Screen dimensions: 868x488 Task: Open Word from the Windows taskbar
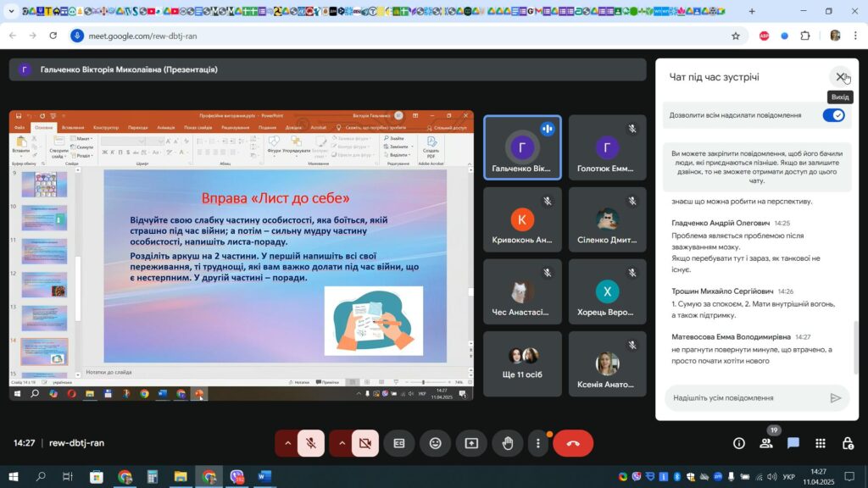click(x=262, y=477)
